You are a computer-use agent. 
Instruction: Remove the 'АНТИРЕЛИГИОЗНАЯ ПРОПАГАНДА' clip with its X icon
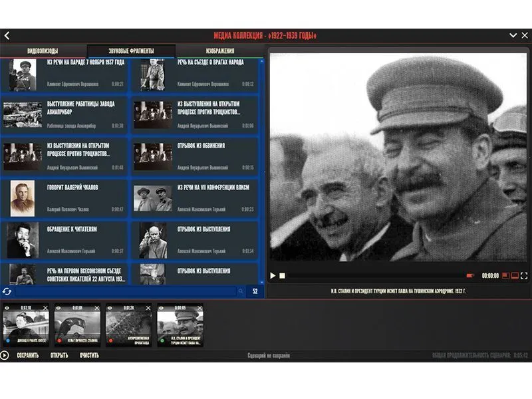click(147, 307)
